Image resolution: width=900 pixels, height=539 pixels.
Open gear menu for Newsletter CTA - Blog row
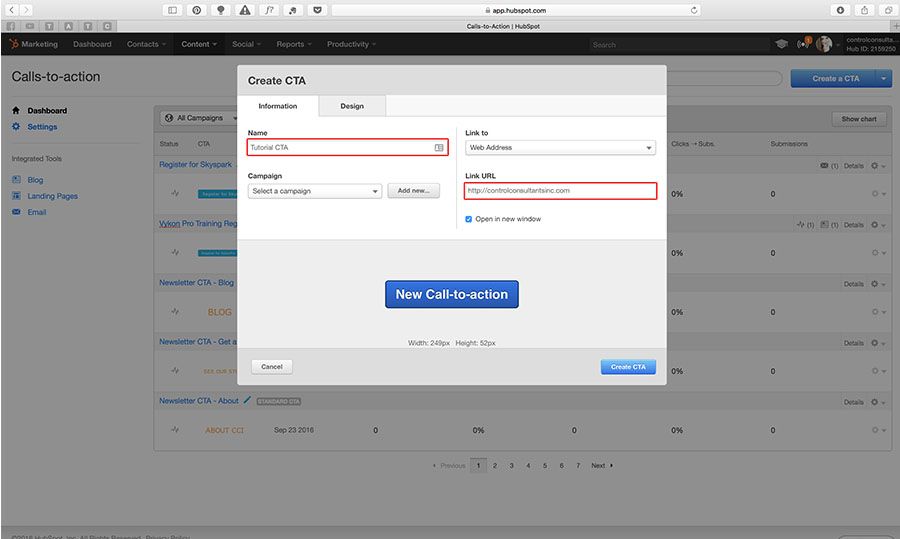[878, 284]
